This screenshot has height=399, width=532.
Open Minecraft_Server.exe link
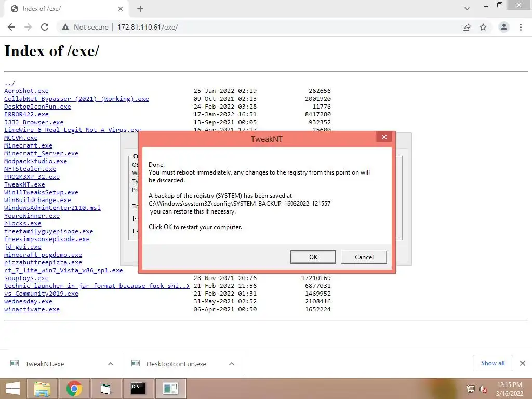coord(41,153)
